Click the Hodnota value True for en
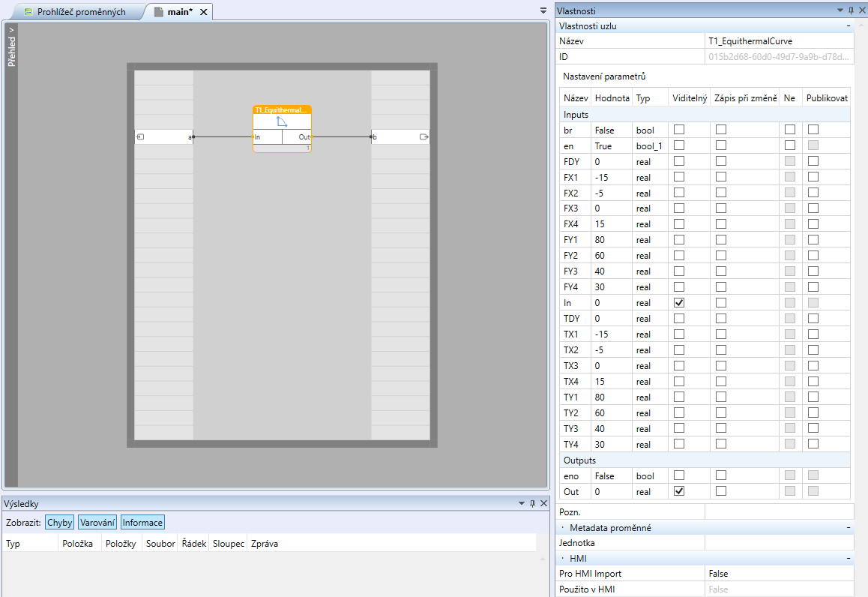Viewport: 868px width, 597px height. [603, 146]
